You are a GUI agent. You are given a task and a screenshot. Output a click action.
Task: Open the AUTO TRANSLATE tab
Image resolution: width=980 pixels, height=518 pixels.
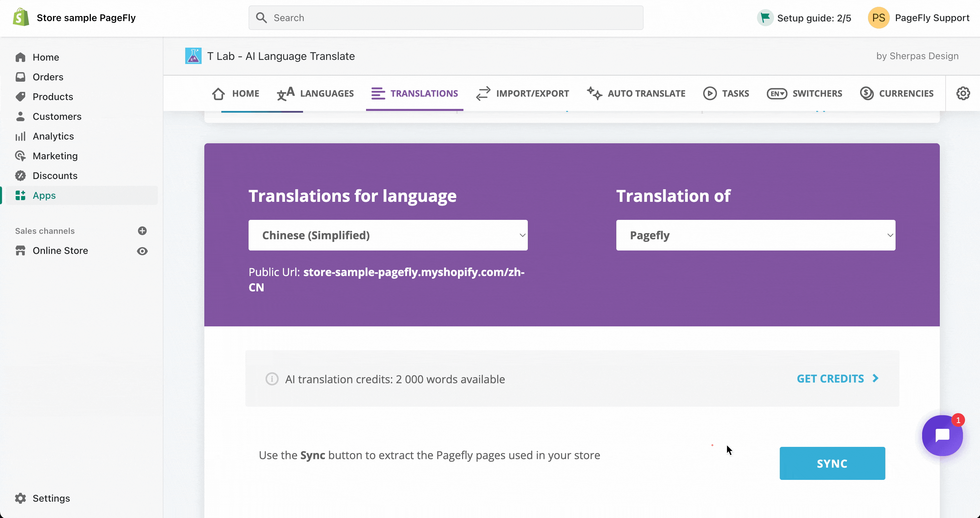point(636,94)
